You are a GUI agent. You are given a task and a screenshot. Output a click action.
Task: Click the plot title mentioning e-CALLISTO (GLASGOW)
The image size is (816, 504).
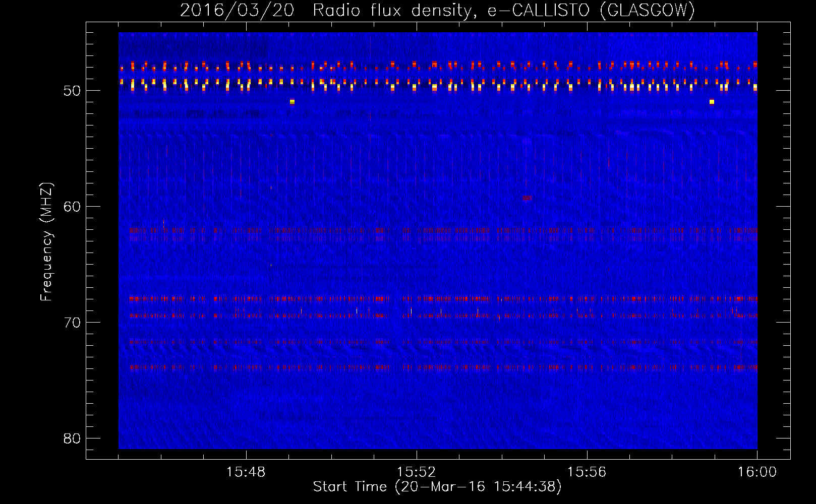(x=437, y=10)
